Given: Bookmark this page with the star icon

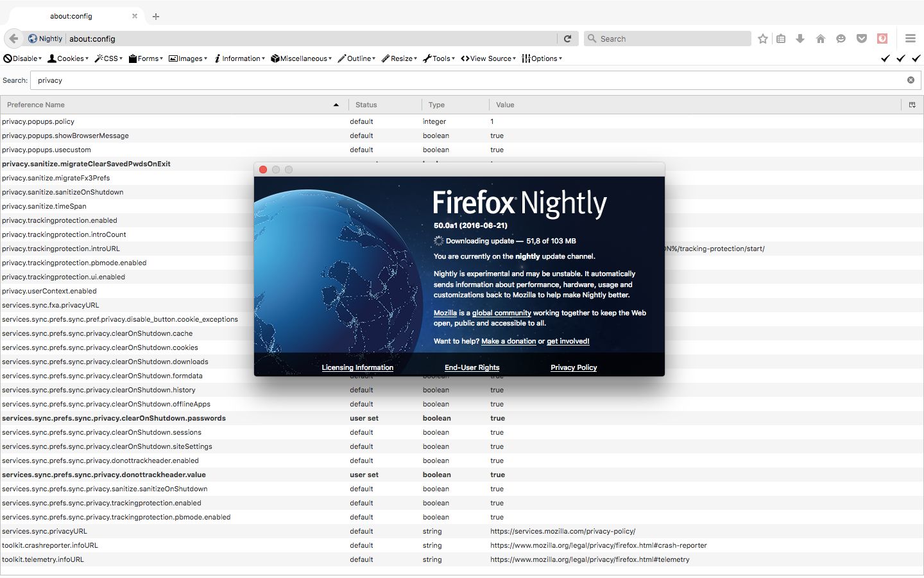Looking at the screenshot, I should pyautogui.click(x=763, y=39).
